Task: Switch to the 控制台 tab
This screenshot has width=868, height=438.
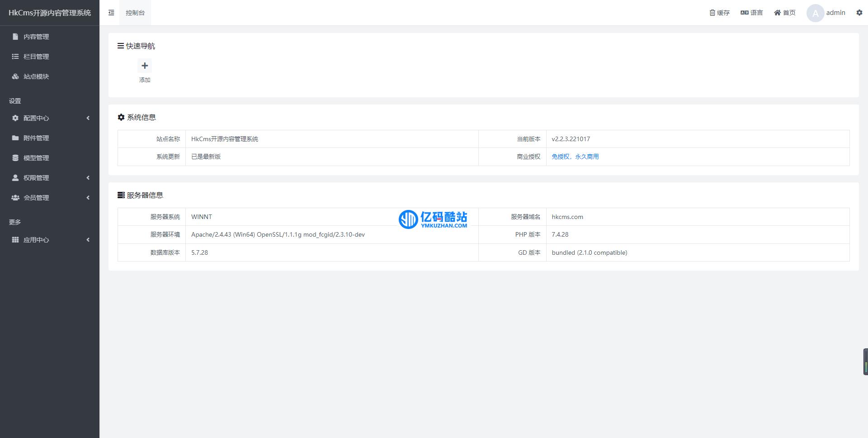Action: click(135, 13)
